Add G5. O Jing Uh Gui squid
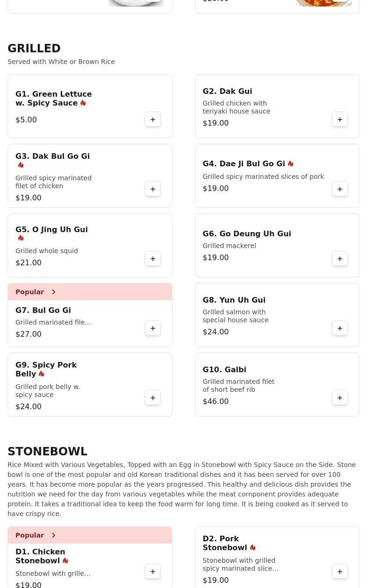Image resolution: width=367 pixels, height=588 pixels. [153, 259]
